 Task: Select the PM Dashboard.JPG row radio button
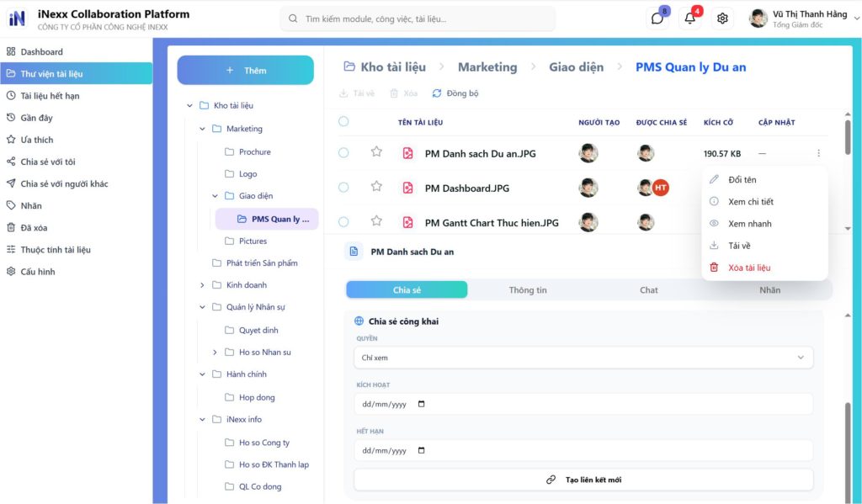point(343,188)
